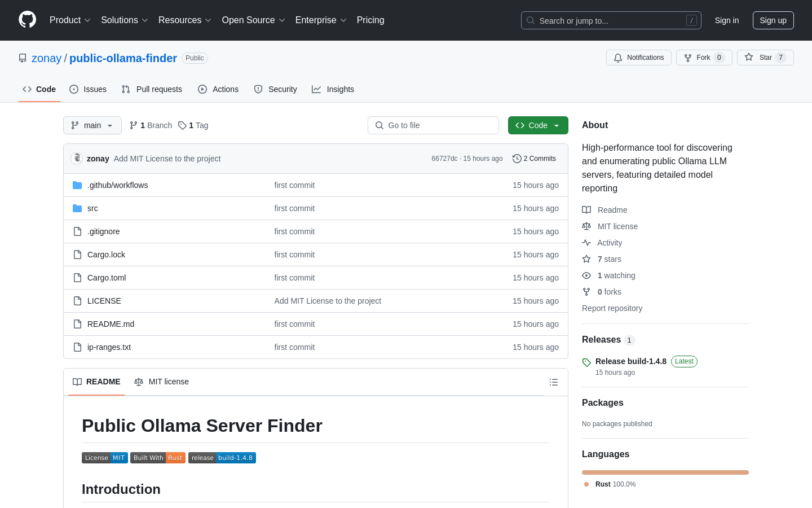Open the README.md file
This screenshot has height=508, width=812.
point(111,324)
